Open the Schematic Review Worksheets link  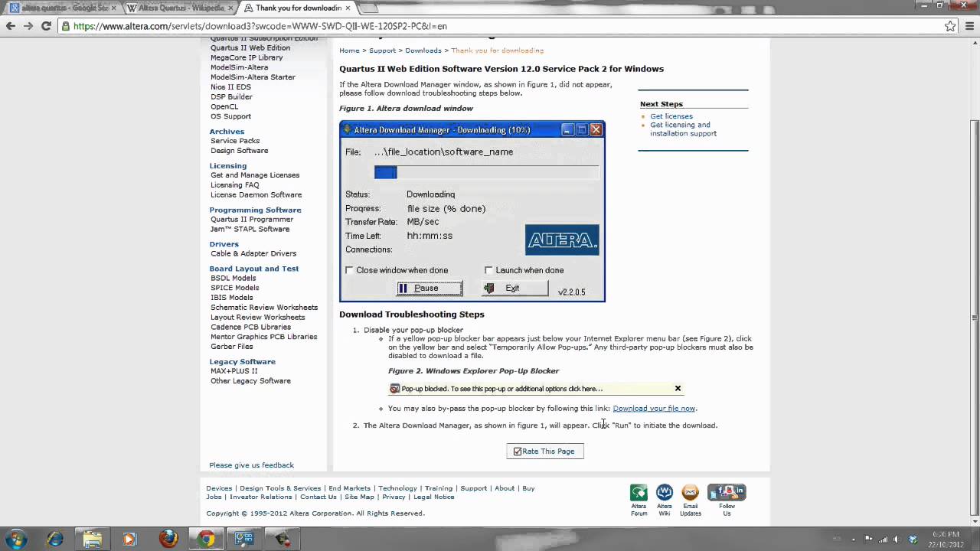point(264,308)
